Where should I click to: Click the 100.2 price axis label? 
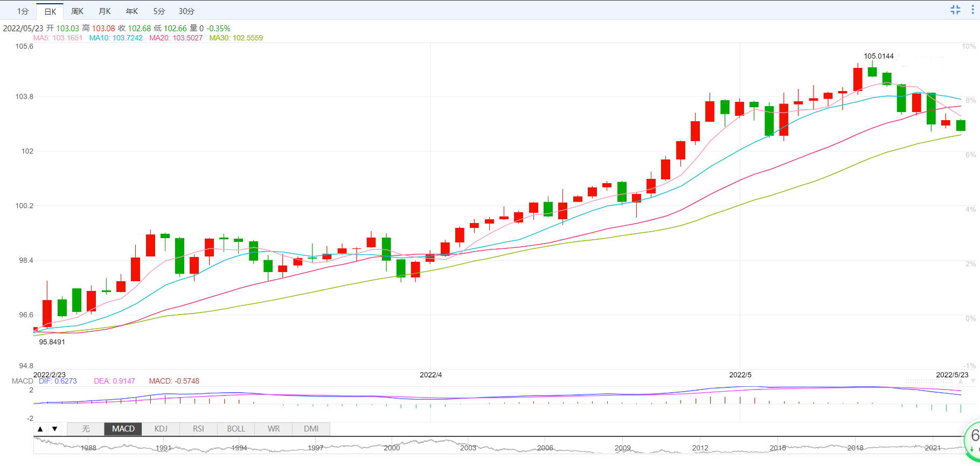point(24,205)
